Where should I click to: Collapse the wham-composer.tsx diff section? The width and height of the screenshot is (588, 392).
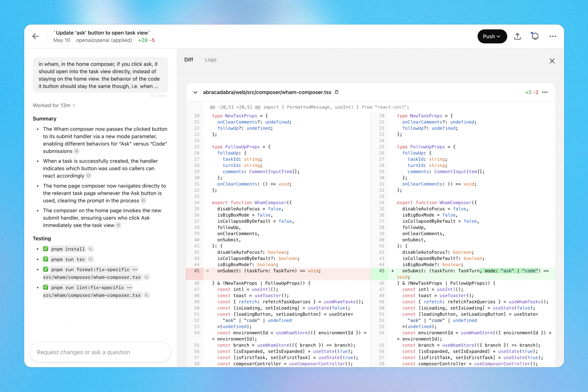[x=196, y=92]
